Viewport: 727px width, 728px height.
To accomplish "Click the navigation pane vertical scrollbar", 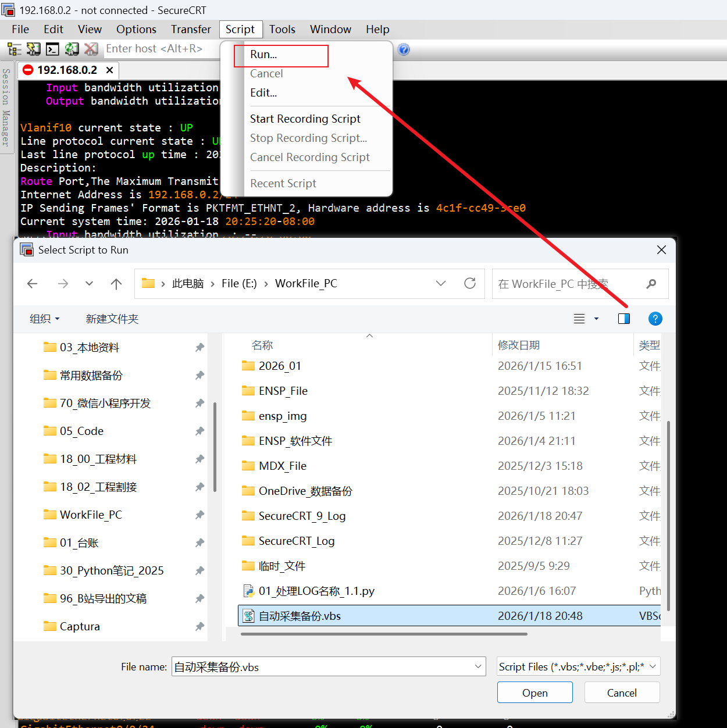I will pos(215,447).
